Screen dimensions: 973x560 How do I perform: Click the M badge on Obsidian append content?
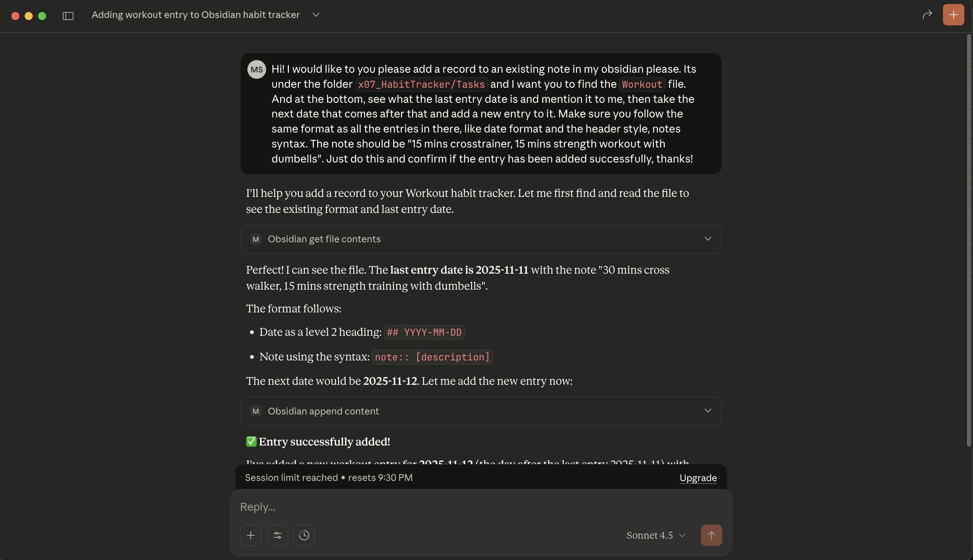255,411
